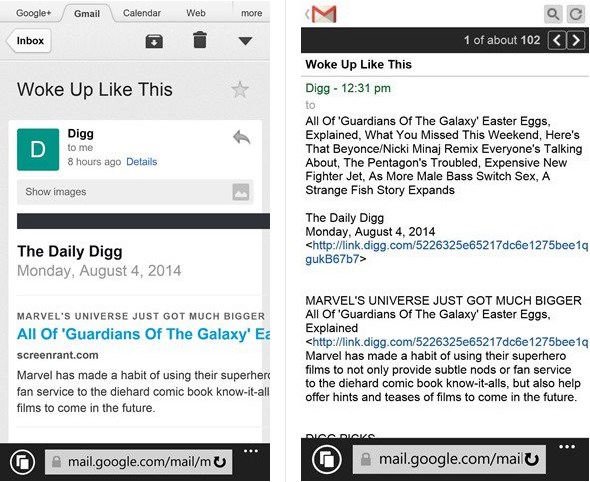Refresh mail using the top refresh icon
This screenshot has height=482, width=590.
pos(576,14)
